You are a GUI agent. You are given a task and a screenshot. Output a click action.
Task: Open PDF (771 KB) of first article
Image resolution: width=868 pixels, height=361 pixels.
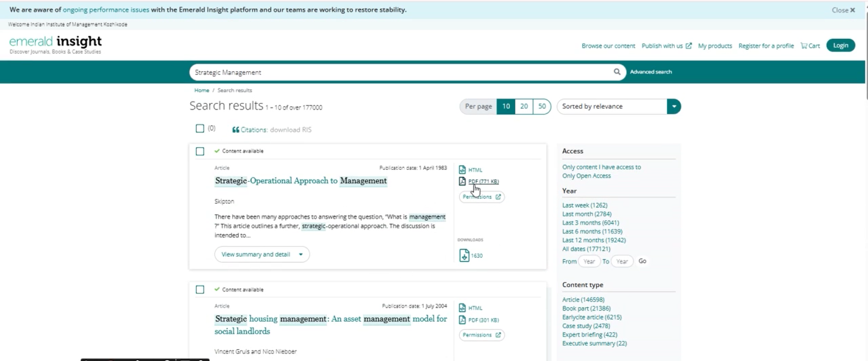pyautogui.click(x=483, y=181)
